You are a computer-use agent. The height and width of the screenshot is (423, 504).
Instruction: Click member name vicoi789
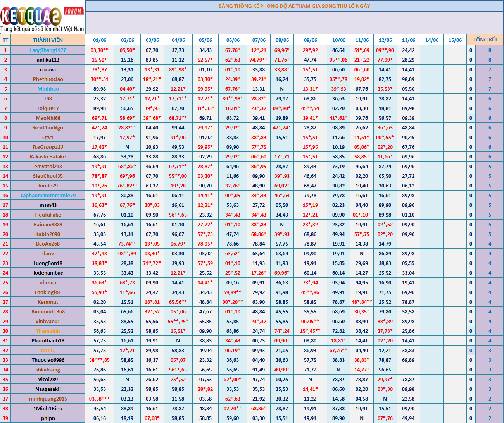click(x=48, y=379)
